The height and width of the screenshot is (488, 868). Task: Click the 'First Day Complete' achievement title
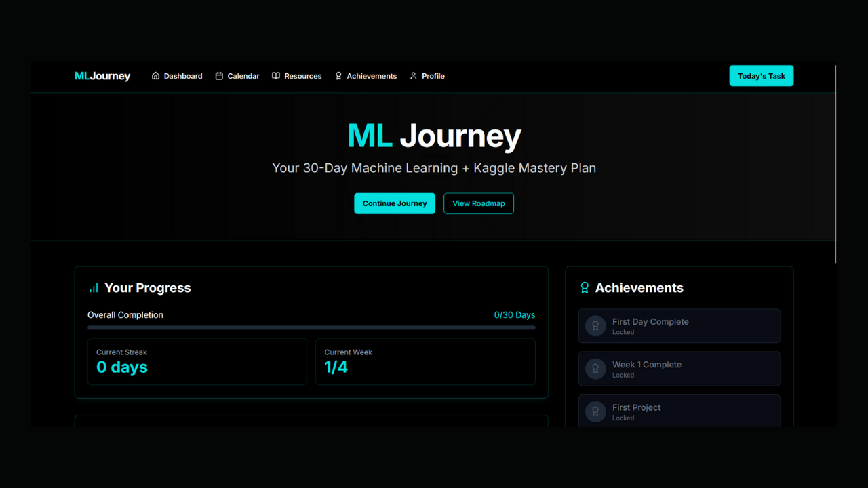pos(650,322)
